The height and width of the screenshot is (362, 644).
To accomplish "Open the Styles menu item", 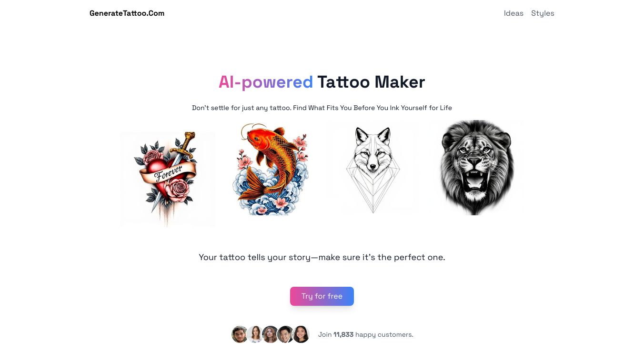I will (543, 13).
